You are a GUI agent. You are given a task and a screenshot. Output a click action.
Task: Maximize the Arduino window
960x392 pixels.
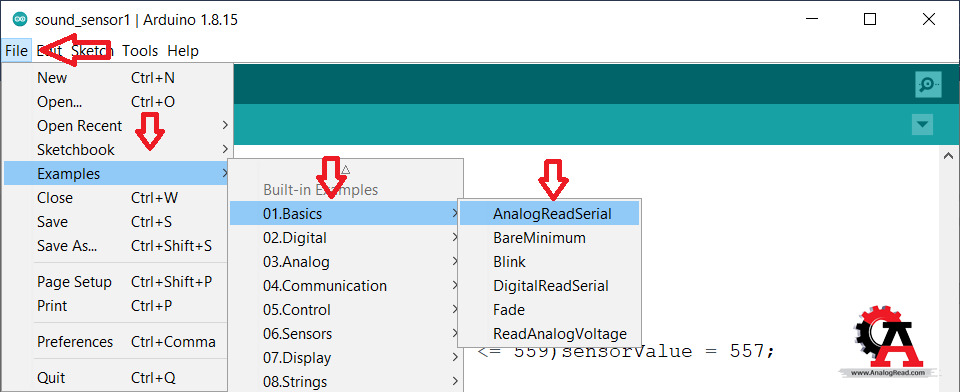point(869,20)
